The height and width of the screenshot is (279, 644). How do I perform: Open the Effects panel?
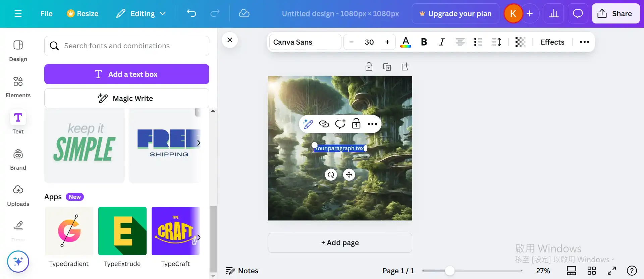coord(552,42)
